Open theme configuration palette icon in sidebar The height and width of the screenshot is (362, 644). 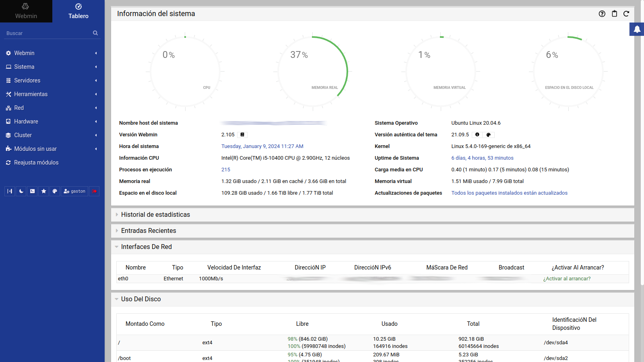(x=55, y=191)
